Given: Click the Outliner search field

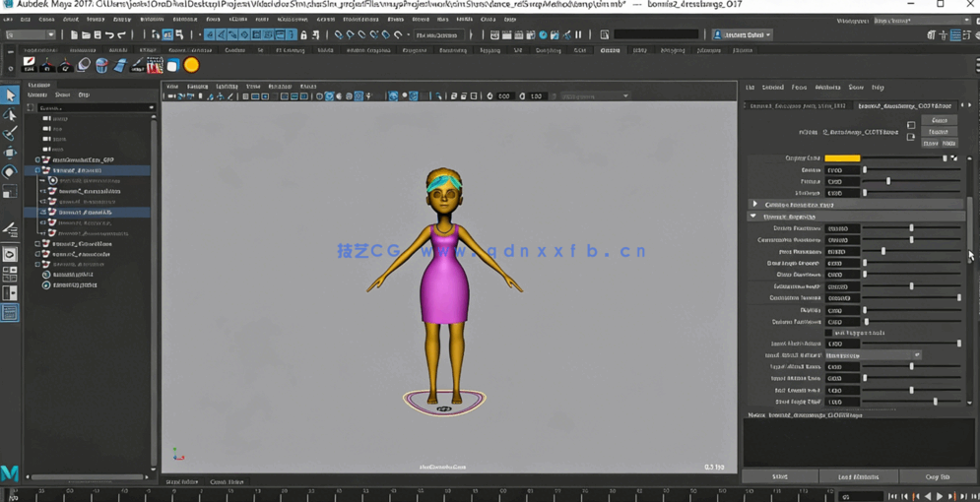Looking at the screenshot, I should point(91,107).
